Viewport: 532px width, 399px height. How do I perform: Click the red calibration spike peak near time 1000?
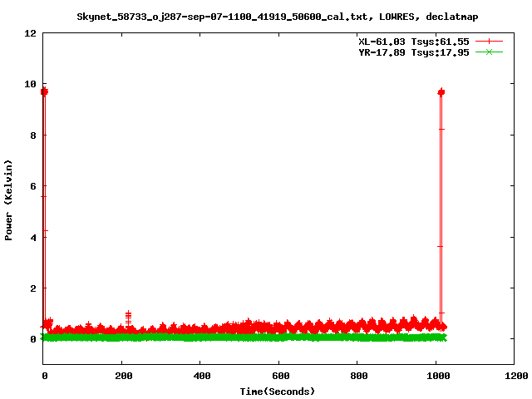coord(441,92)
